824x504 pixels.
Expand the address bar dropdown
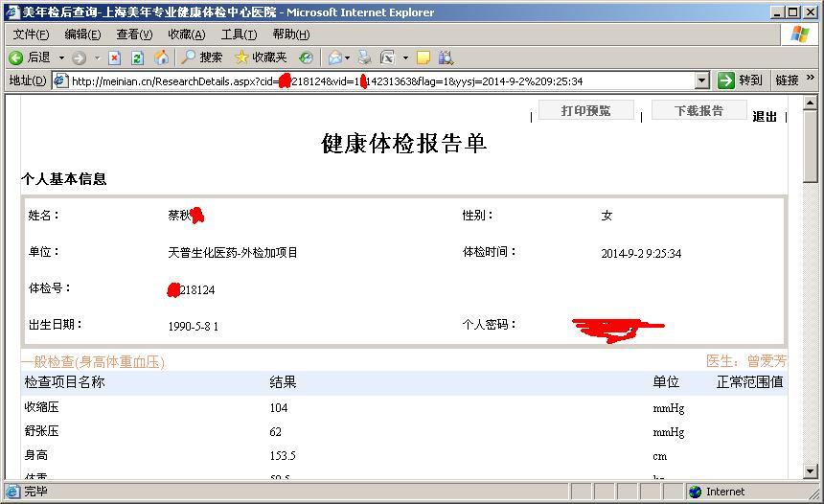(701, 80)
